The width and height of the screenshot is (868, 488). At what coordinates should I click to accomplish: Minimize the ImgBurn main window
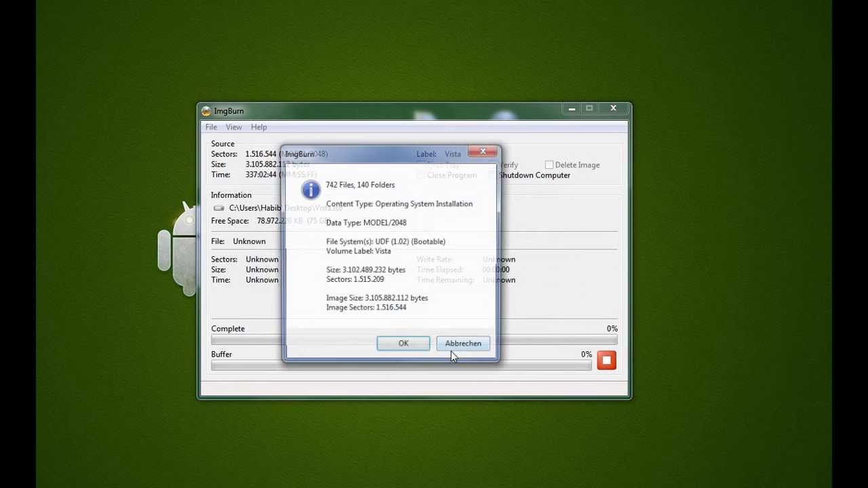coord(572,108)
